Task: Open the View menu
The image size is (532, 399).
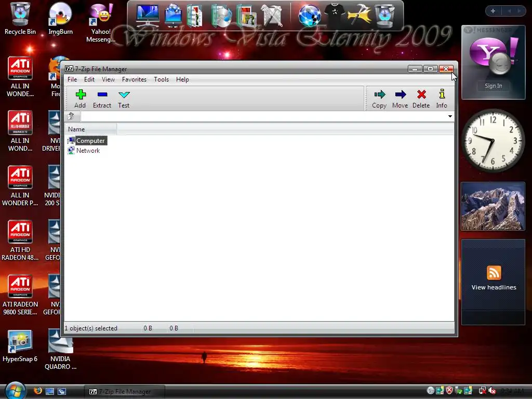Action: click(108, 79)
